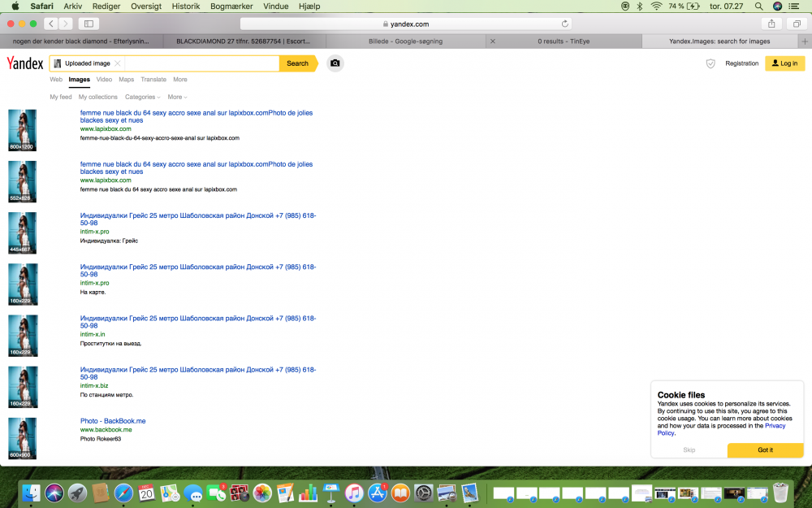
Task: Open the Privacy Policy link
Action: (x=721, y=429)
